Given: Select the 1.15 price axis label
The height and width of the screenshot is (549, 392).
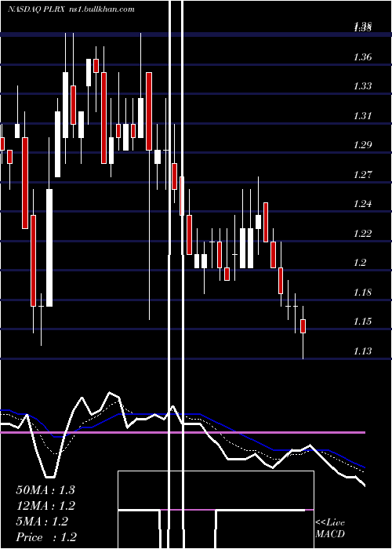Looking at the screenshot, I should tap(362, 322).
